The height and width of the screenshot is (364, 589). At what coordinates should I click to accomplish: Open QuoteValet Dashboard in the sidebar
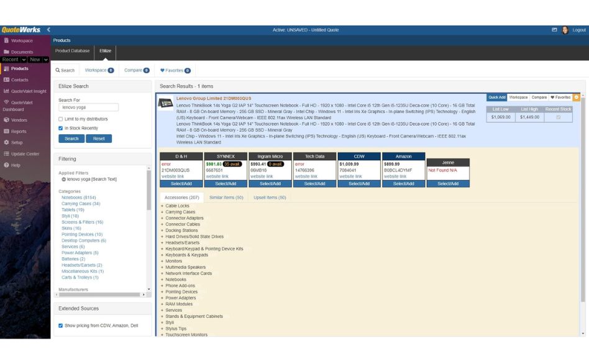click(17, 106)
